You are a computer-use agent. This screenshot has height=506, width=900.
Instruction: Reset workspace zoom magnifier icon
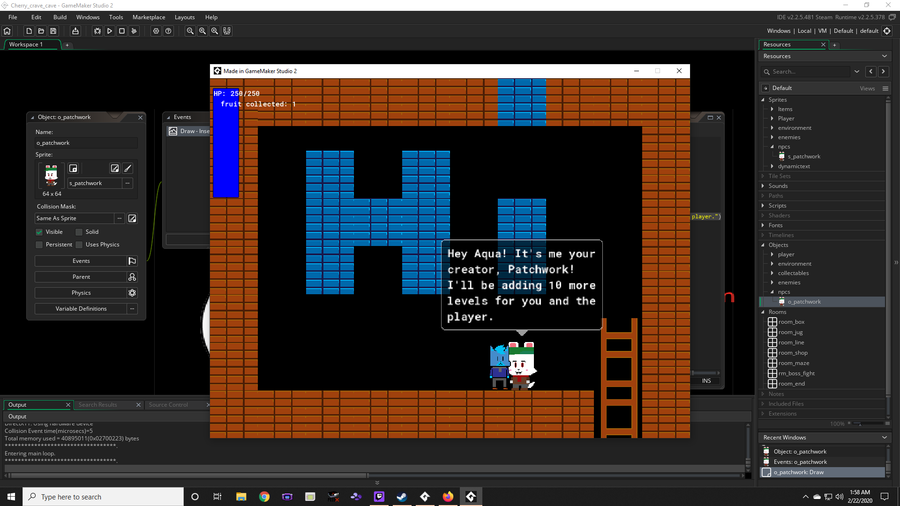coord(202,31)
